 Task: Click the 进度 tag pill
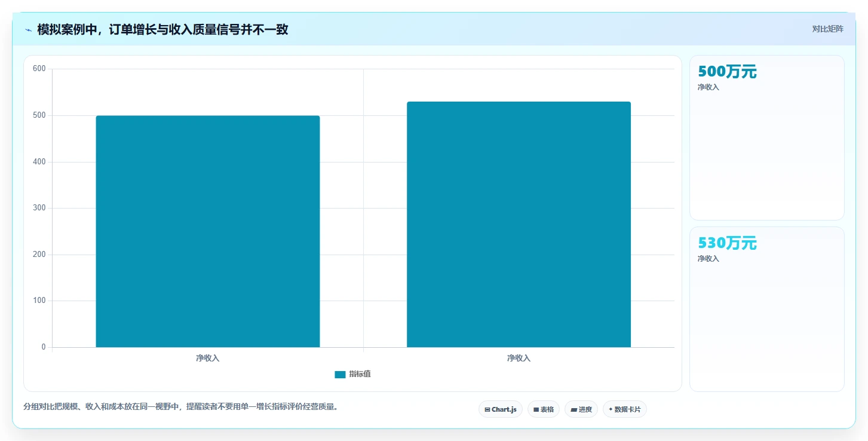[x=581, y=409]
